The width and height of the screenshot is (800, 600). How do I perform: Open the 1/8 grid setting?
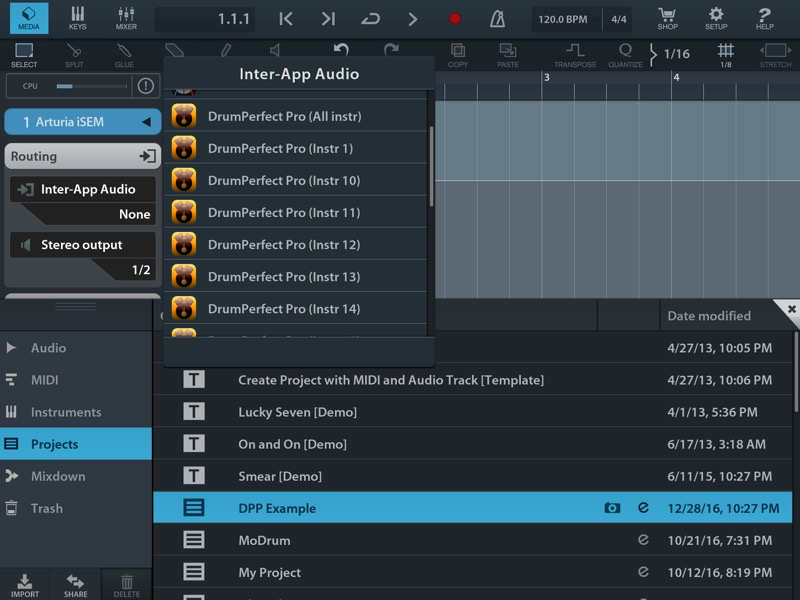[726, 55]
